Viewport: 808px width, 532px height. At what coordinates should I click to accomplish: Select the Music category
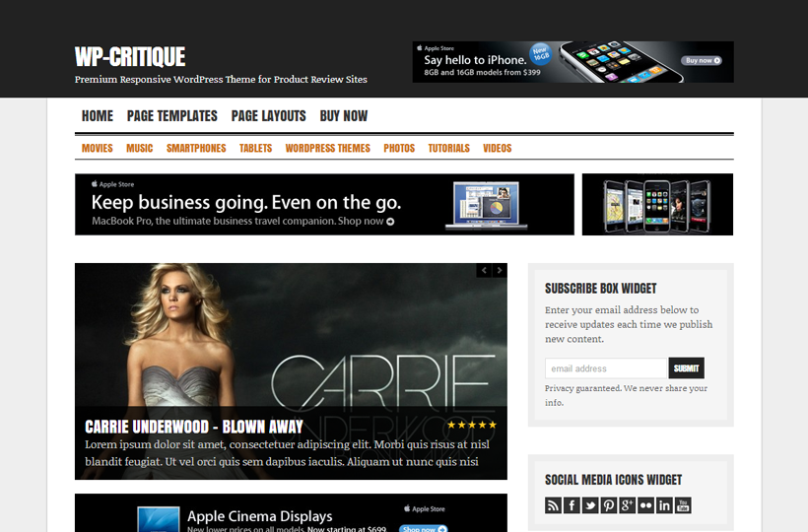coord(140,149)
